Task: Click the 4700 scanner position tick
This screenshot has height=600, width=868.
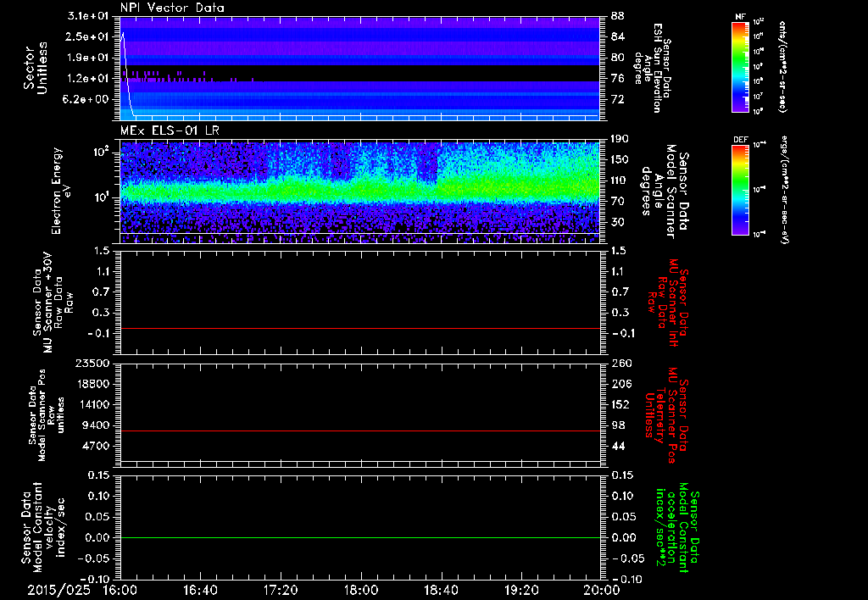Action: (96, 446)
